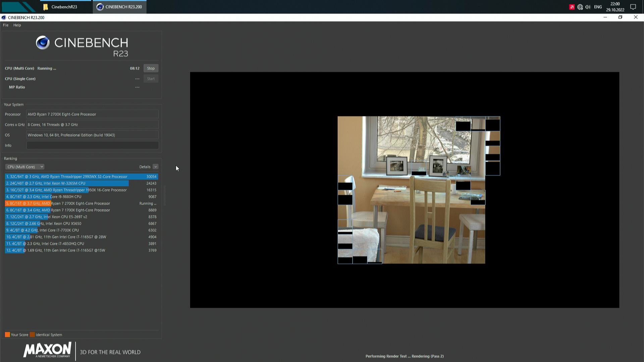Viewport: 644px width, 362px height.
Task: Click the speaker volume tray icon
Action: [x=588, y=7]
